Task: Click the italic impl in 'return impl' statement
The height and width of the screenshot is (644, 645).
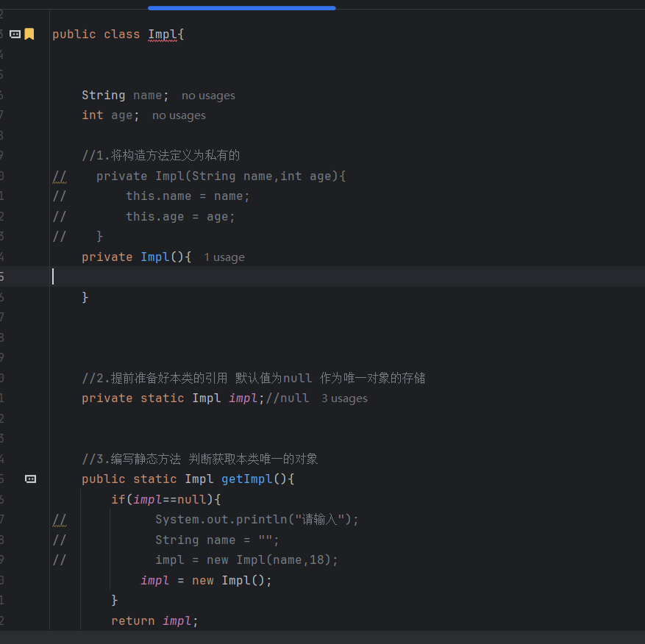Action: click(177, 621)
